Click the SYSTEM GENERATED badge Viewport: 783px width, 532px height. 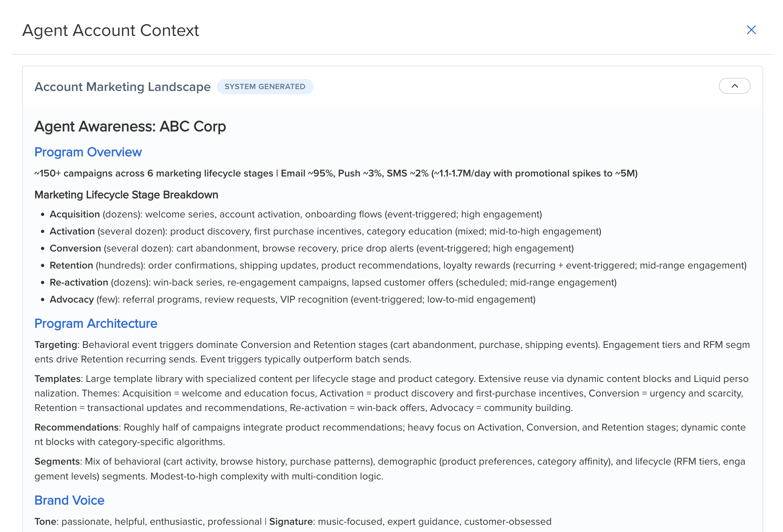[x=265, y=86]
